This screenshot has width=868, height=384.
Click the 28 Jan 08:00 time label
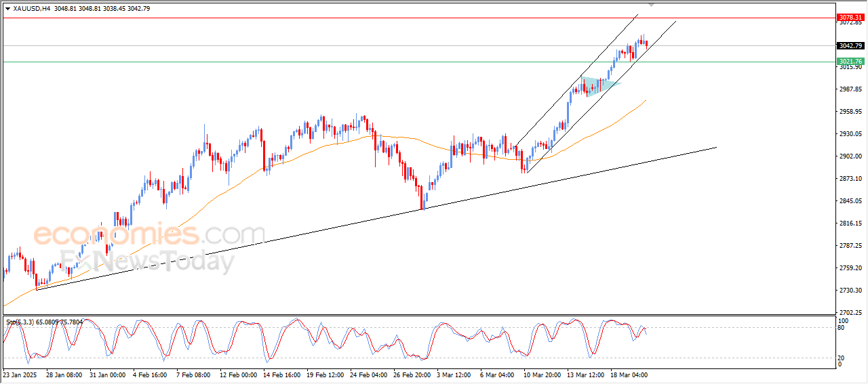tap(63, 374)
